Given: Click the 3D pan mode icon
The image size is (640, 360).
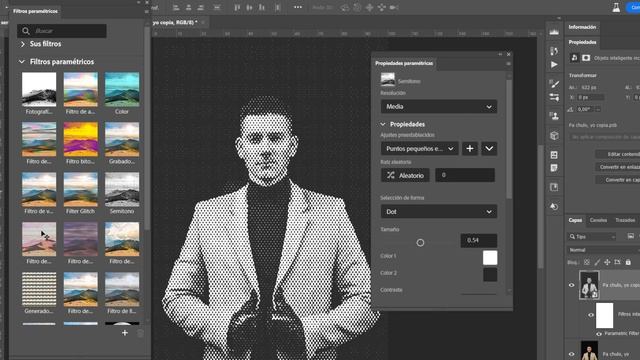Looking at the screenshot, I should [x=369, y=7].
